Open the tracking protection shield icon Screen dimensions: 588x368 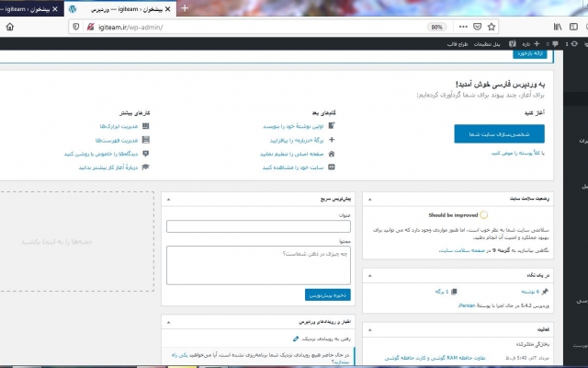75,27
